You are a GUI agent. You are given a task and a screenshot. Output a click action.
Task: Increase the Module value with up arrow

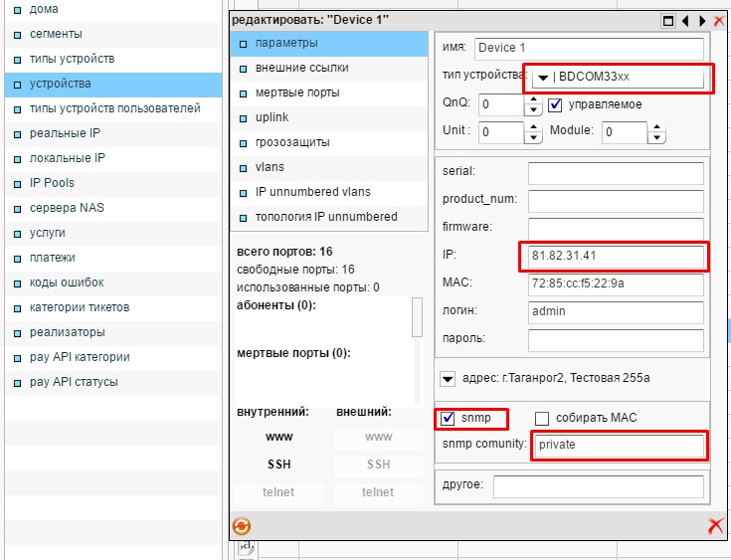tap(657, 125)
